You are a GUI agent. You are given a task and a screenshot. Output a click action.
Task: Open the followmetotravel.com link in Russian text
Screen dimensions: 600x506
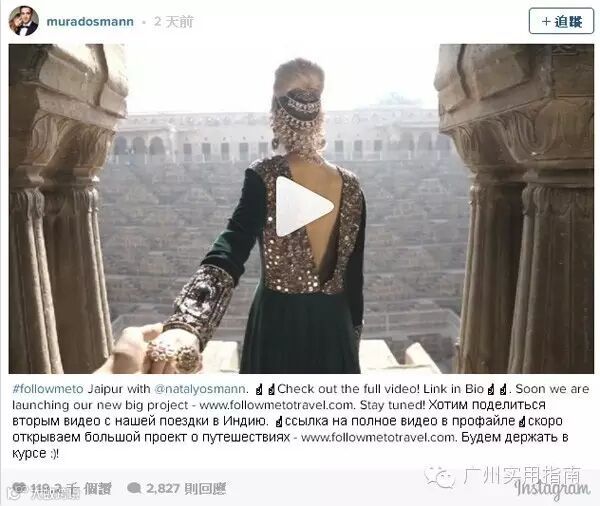pos(378,437)
